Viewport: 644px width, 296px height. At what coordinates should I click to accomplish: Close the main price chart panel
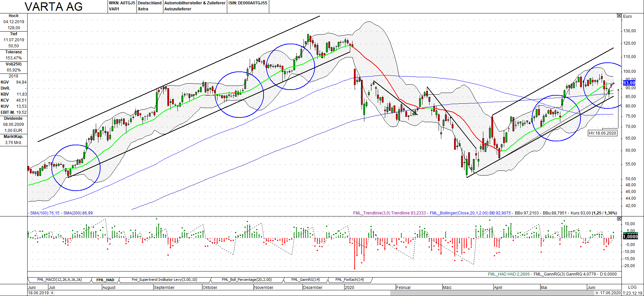pyautogui.click(x=619, y=16)
